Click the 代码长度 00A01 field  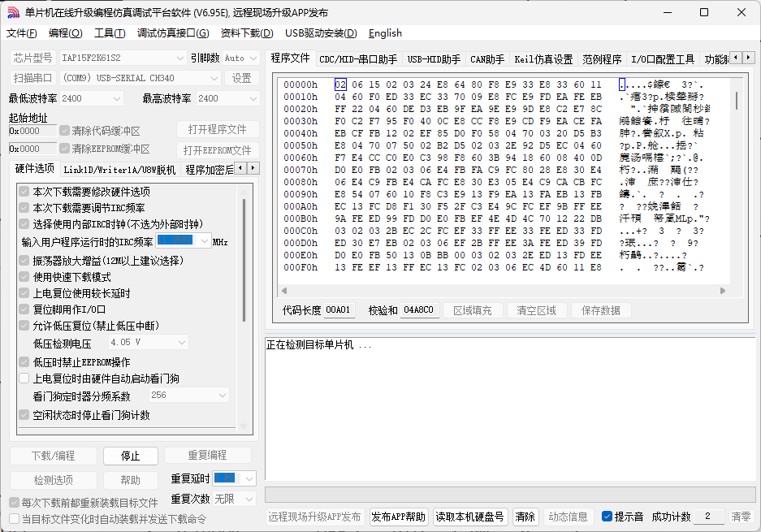coord(339,309)
